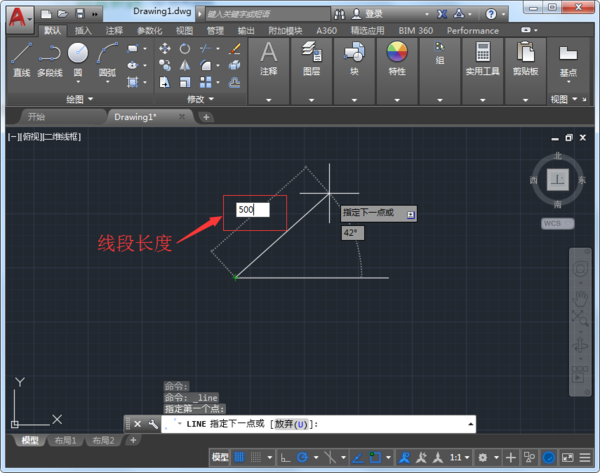The height and width of the screenshot is (473, 600).
Task: Select the Line (直线) tool
Action: 21,57
